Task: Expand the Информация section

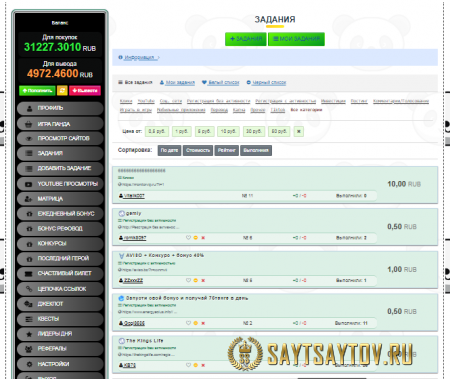Action: 139,58
